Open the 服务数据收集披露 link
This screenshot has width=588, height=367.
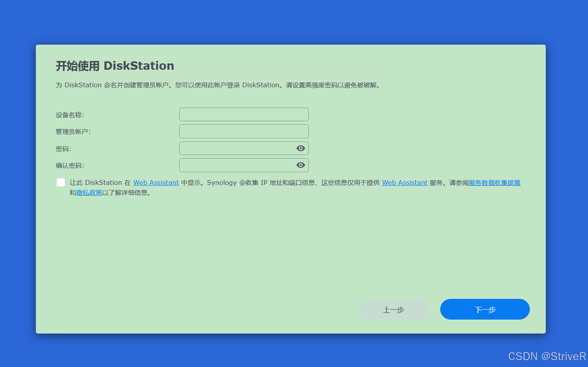(494, 183)
